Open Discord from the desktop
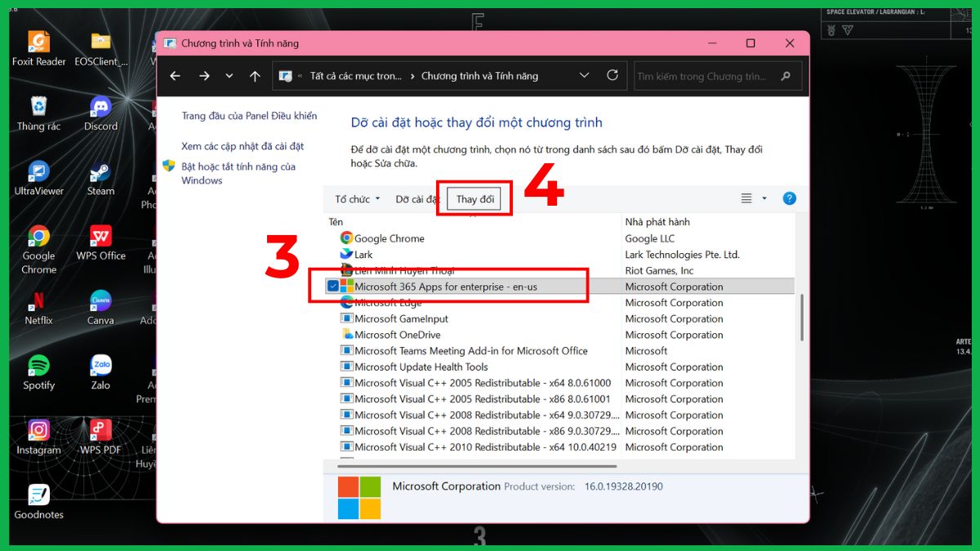980x551 pixels. point(100,106)
